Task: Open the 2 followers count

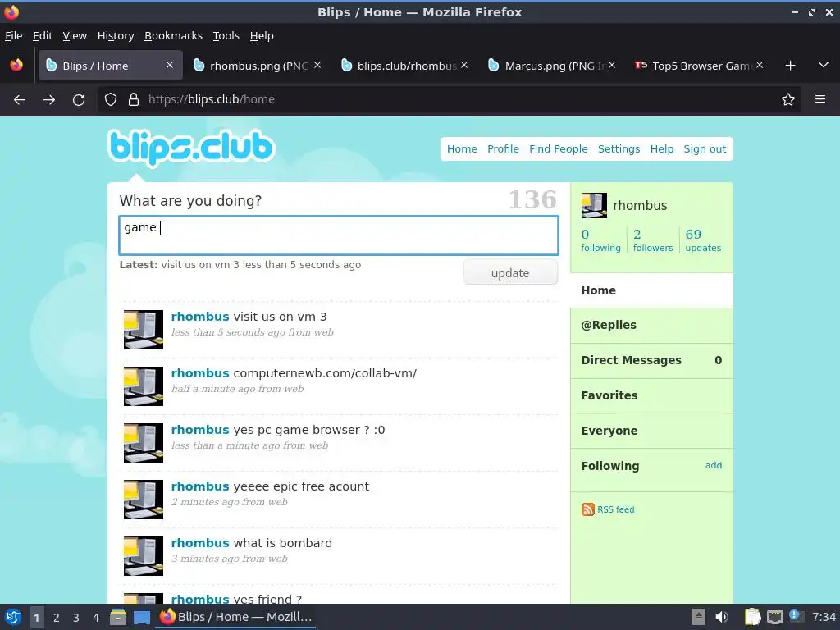Action: [x=652, y=240]
